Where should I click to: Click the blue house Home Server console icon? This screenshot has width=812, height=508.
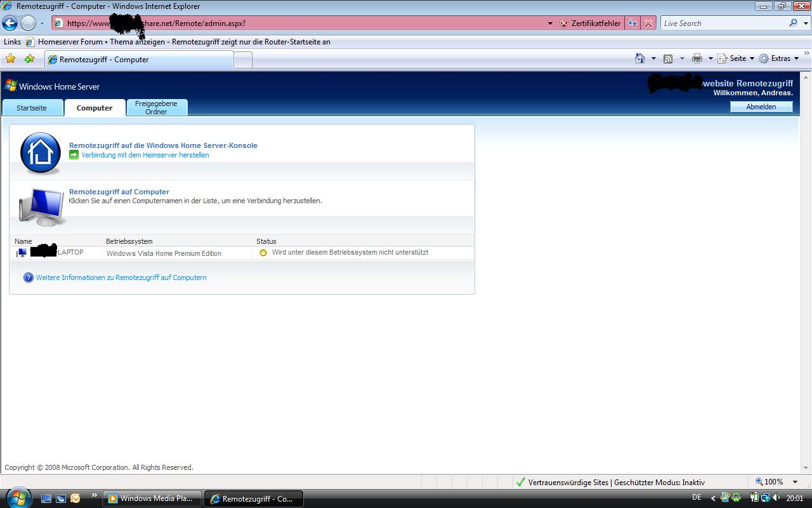pos(41,153)
